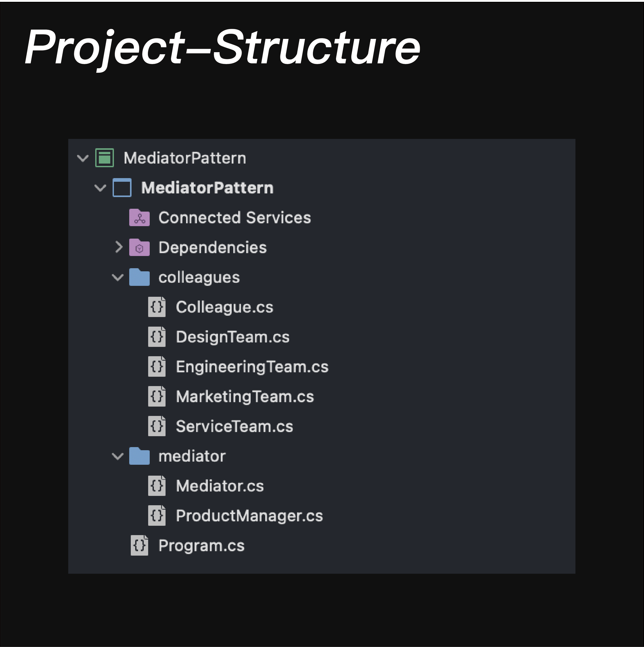The height and width of the screenshot is (647, 644).
Task: Collapse the bold MediatorPattern project node
Action: pos(100,188)
